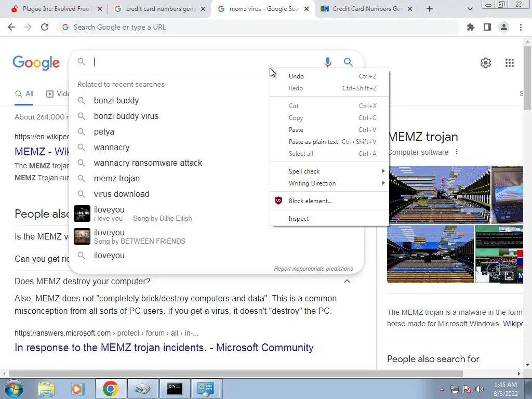Select Inspect in the context menu

pyautogui.click(x=329, y=219)
